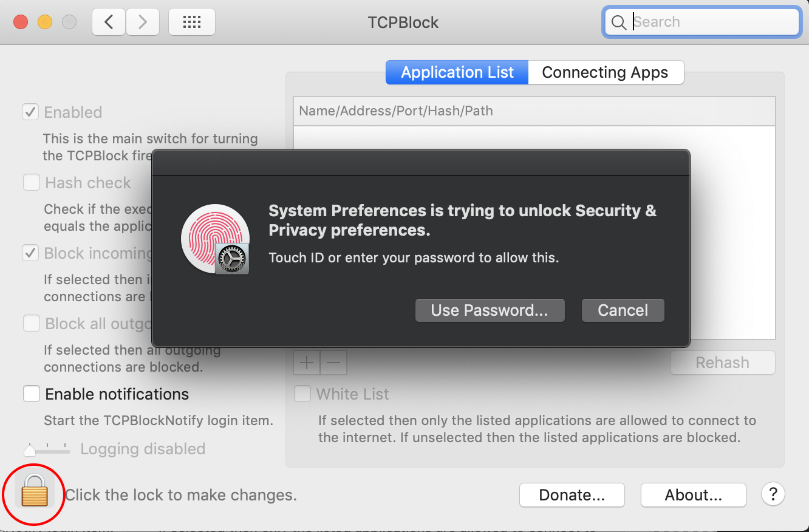Uncheck Block incoming connections
The height and width of the screenshot is (532, 809).
click(30, 253)
